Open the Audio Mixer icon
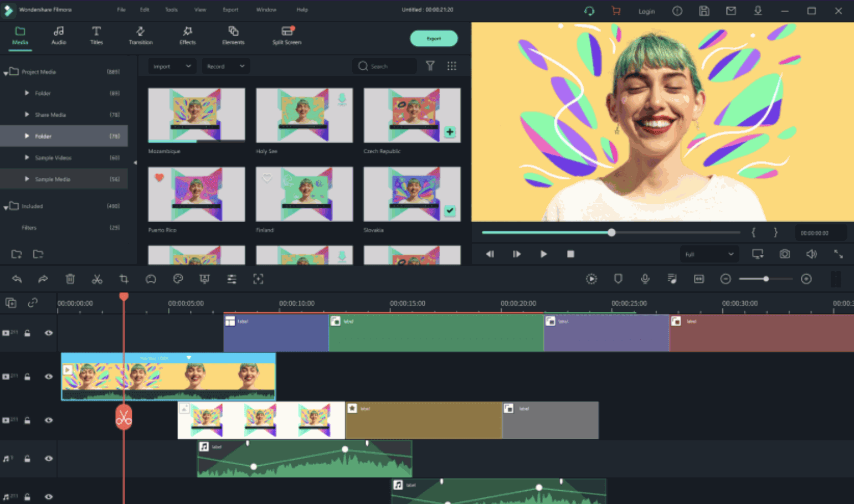 (x=672, y=279)
